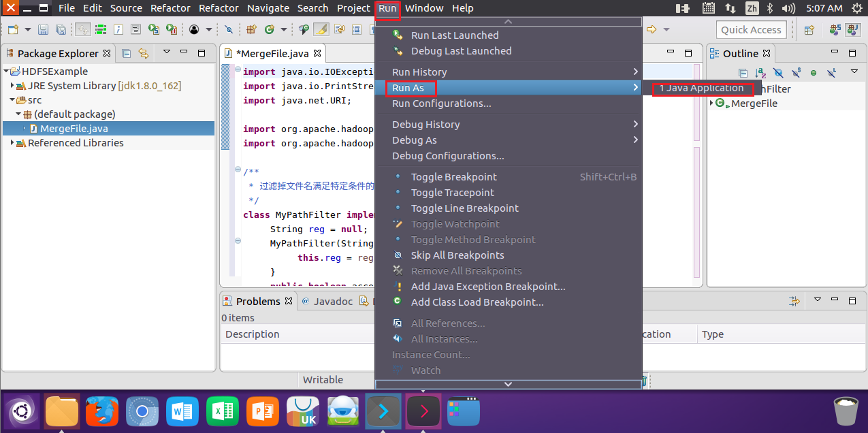Toggle Link with Editor in Package Explorer
Image resolution: width=868 pixels, height=433 pixels.
[144, 53]
